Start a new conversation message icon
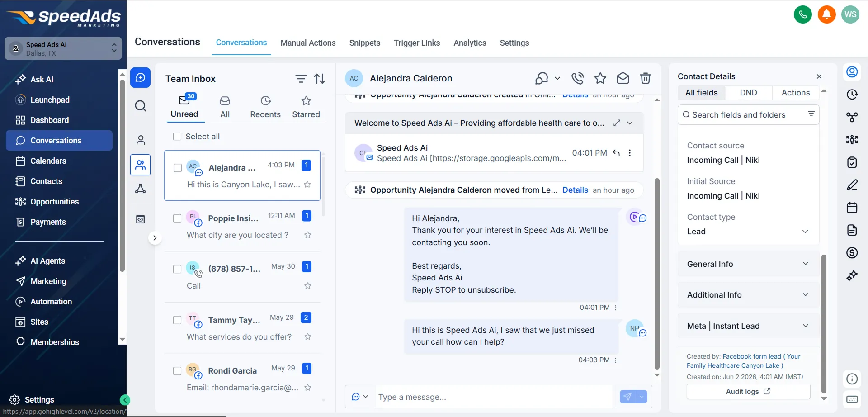868x417 pixels. click(x=141, y=77)
